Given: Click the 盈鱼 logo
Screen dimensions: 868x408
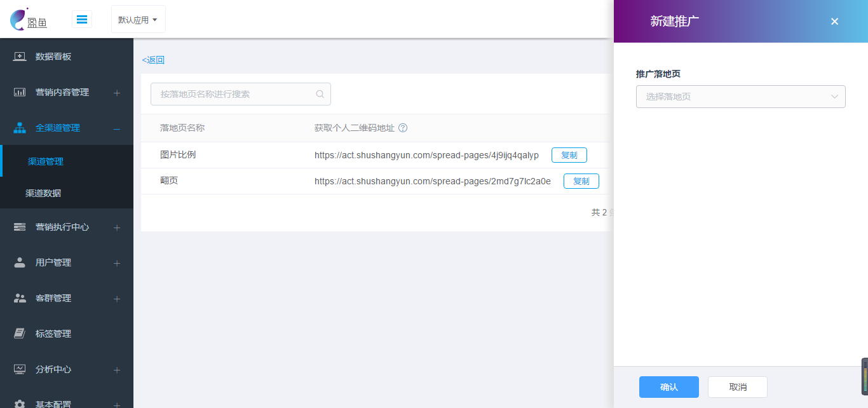Looking at the screenshot, I should click(29, 19).
